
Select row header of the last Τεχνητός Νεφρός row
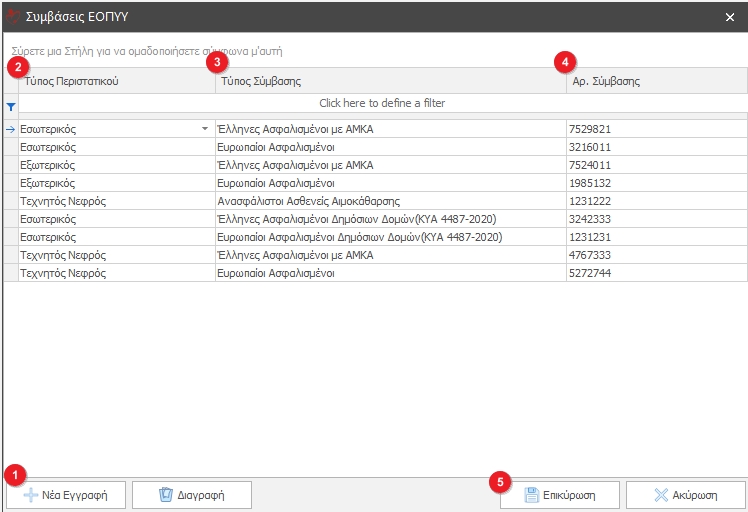[11, 273]
